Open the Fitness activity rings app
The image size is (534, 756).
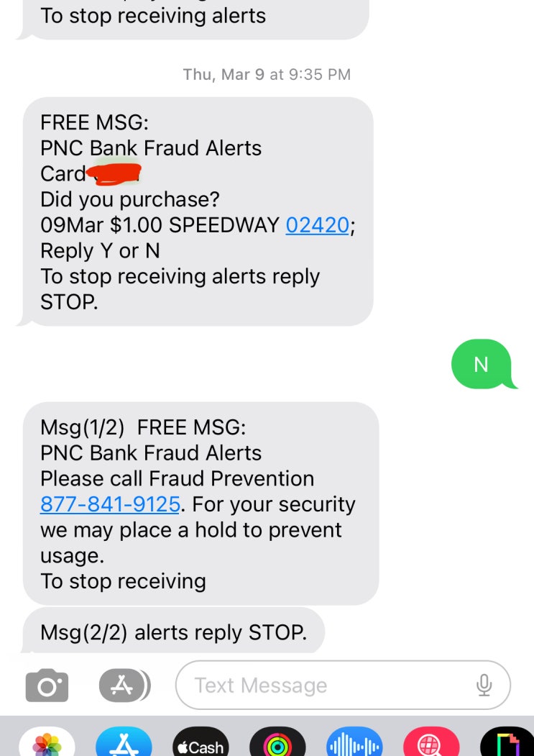(x=277, y=746)
